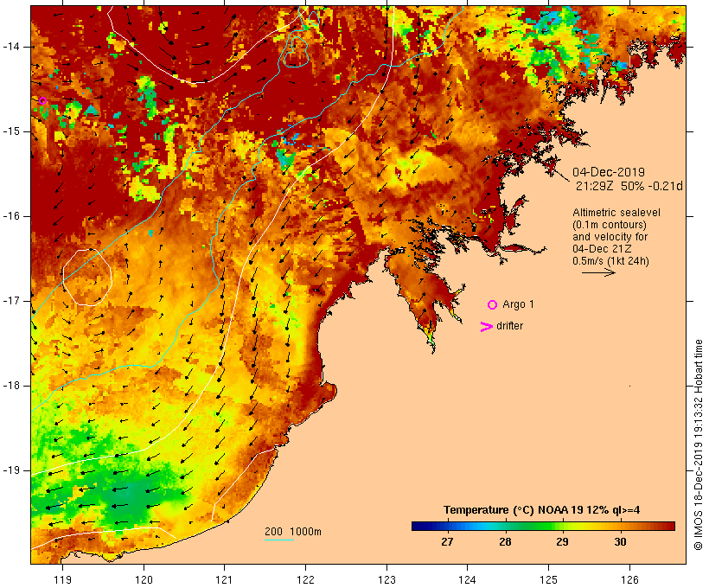Click the white closed sea-level contour near 119°E, 16.7°S

(87, 278)
